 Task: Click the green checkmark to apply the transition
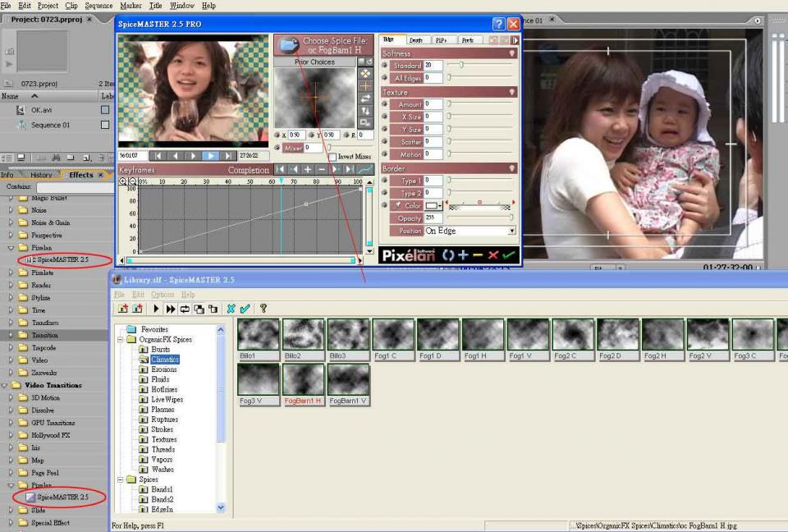509,255
